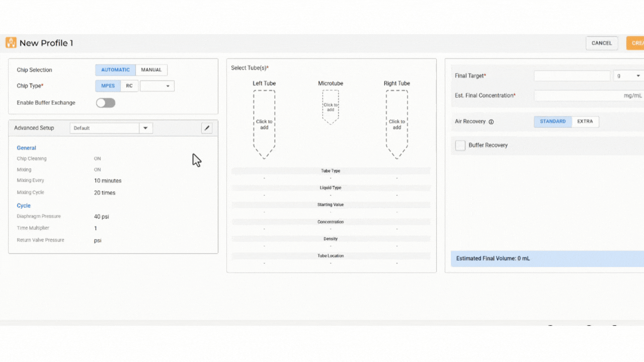Image resolution: width=644 pixels, height=362 pixels.
Task: Click the CANCEL button
Action: pos(602,43)
